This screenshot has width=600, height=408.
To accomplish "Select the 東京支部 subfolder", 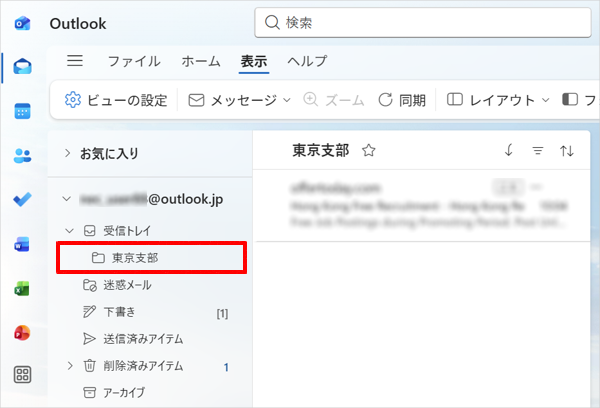I will tap(152, 258).
